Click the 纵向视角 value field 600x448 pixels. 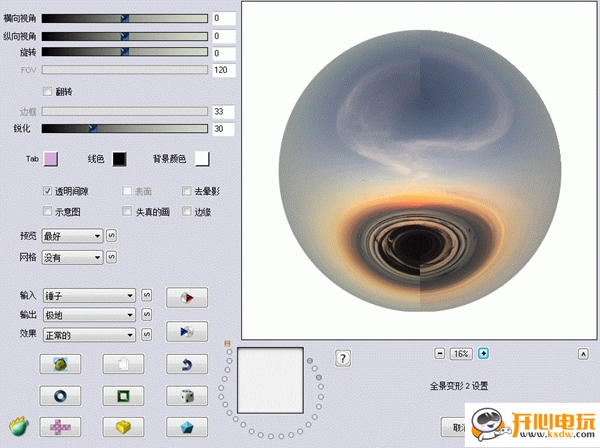[x=223, y=36]
